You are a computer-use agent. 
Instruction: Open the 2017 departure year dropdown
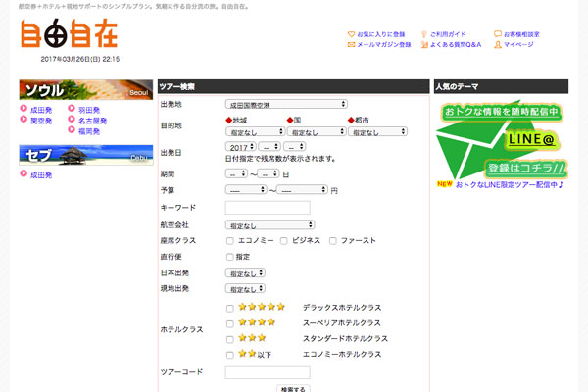[x=241, y=147]
